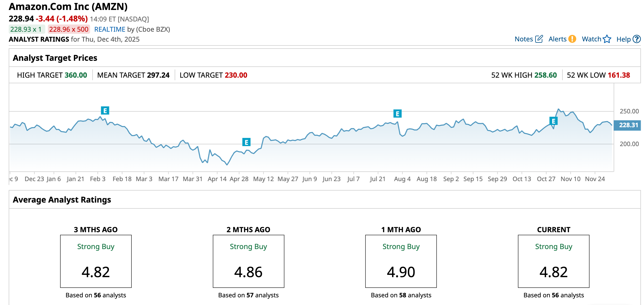Click the 3 MTHS AGO rating box
Viewport: 644px width, 305px height.
pos(96,261)
